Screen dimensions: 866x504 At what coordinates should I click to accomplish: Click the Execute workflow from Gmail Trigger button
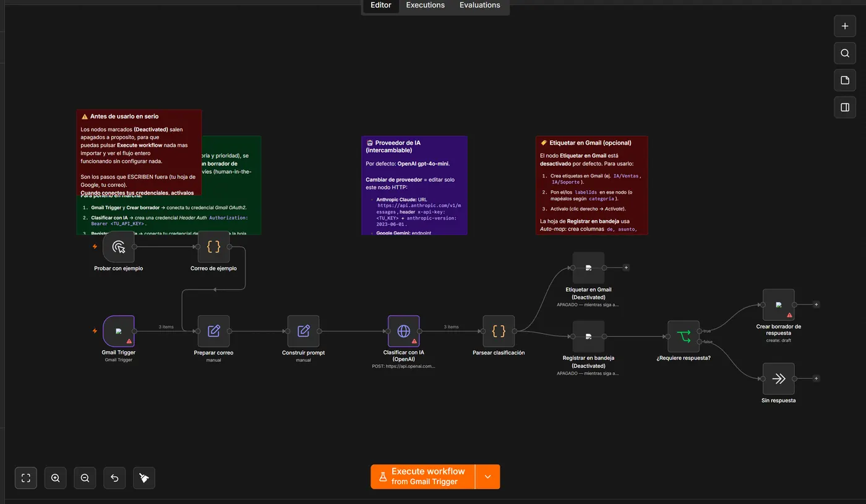coord(422,477)
